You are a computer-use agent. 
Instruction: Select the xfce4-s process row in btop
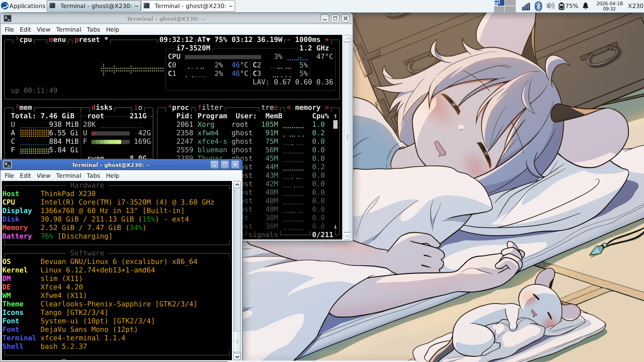pyautogui.click(x=250, y=141)
